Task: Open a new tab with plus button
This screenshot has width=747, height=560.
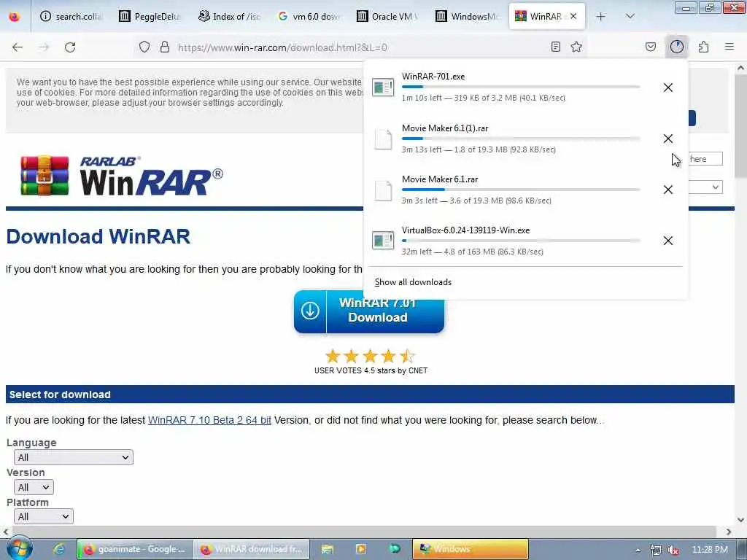Action: (601, 17)
